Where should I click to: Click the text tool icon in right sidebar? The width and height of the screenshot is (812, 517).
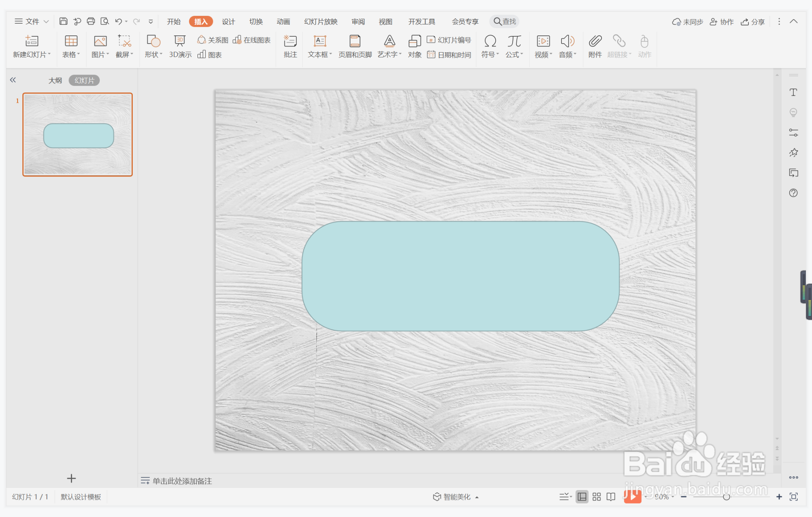point(793,92)
